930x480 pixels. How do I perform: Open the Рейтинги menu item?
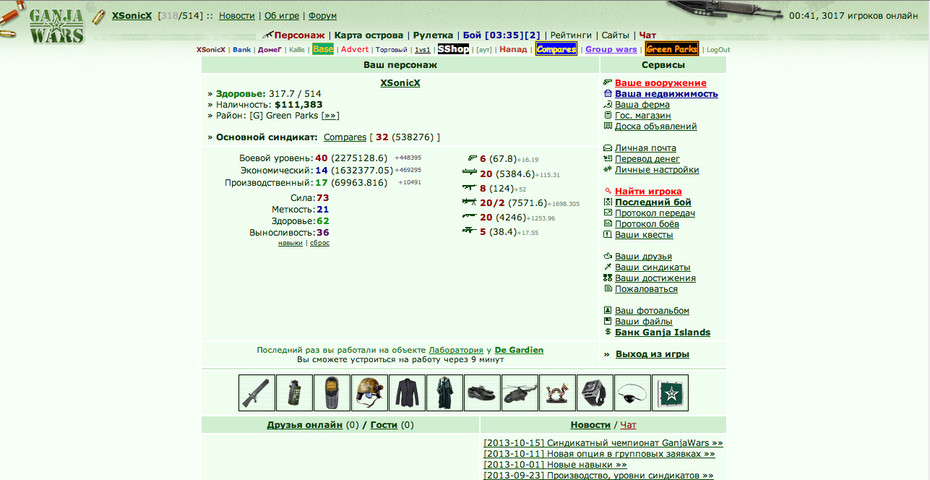pos(570,35)
